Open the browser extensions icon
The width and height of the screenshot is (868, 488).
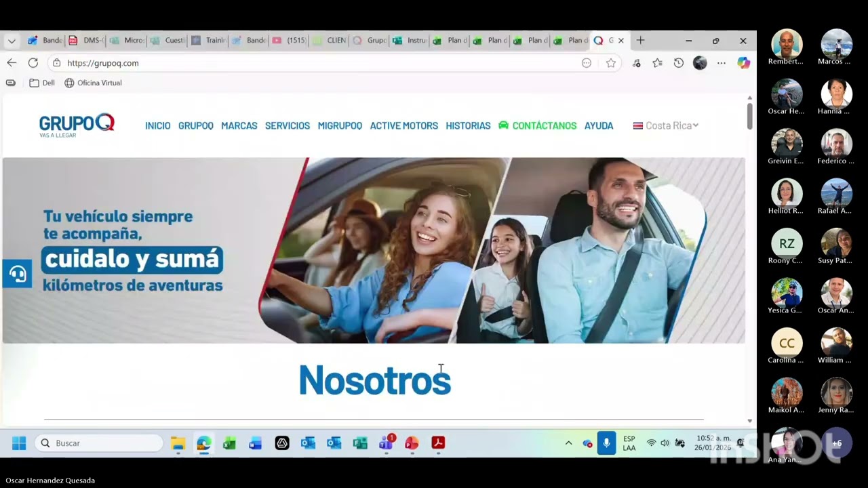tap(636, 63)
